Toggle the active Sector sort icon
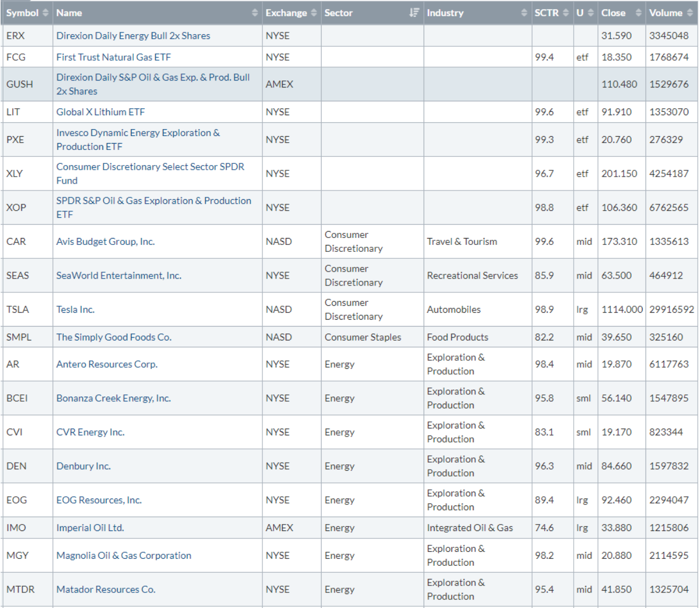 (x=414, y=13)
